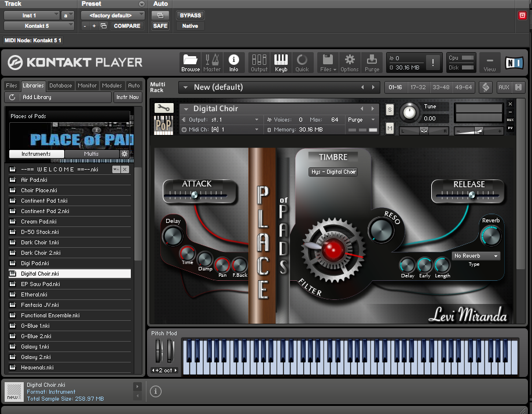Mute the Digital Choir instrument
532x414 pixels.
(390, 129)
